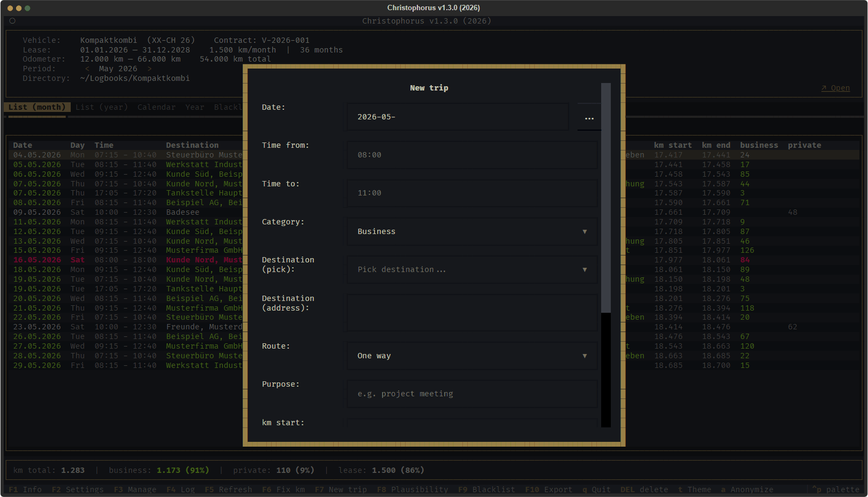
Task: Click the Time from field showing 08:00
Action: pyautogui.click(x=472, y=155)
